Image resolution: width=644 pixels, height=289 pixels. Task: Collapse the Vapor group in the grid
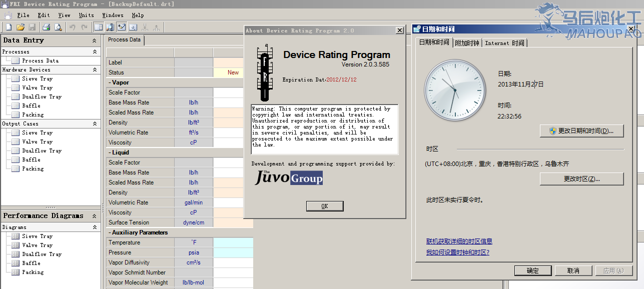pos(110,82)
